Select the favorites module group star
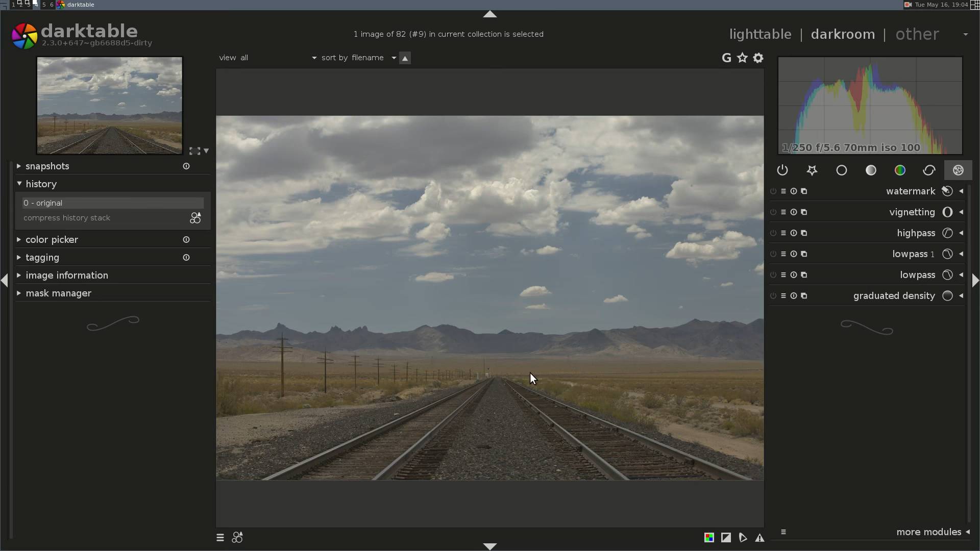This screenshot has height=551, width=980. [812, 170]
